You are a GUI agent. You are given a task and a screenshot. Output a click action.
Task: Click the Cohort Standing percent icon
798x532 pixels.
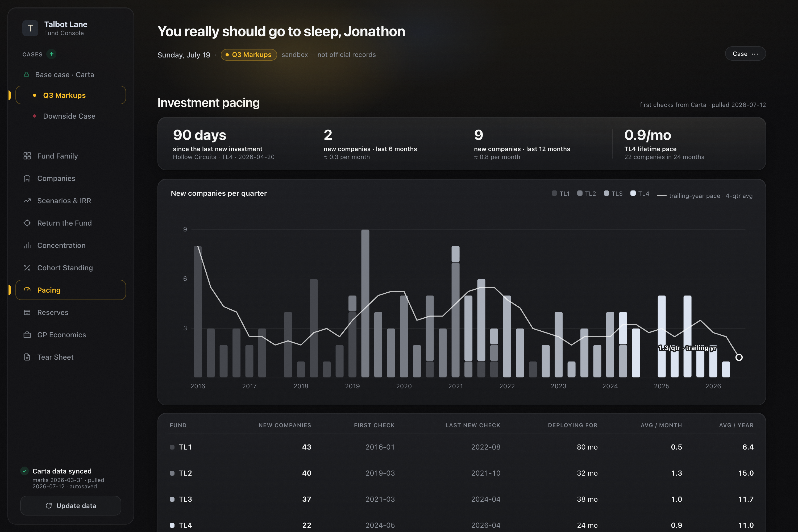27,268
